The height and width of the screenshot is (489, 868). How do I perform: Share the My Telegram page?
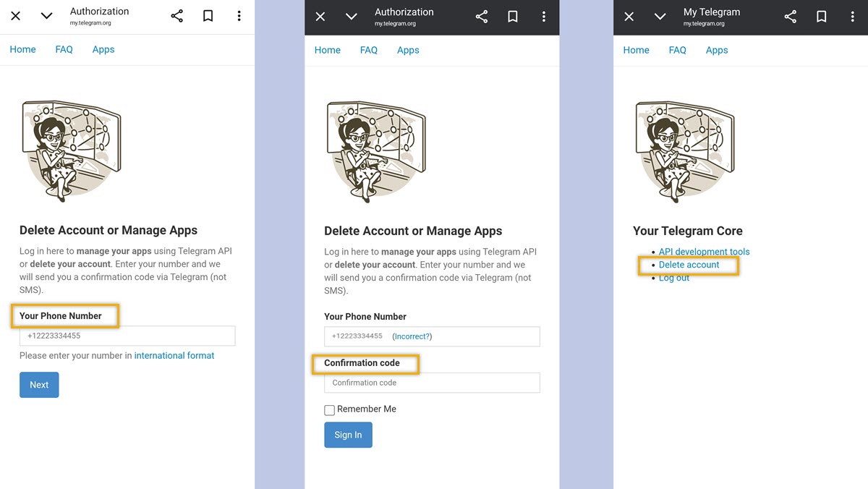[790, 16]
